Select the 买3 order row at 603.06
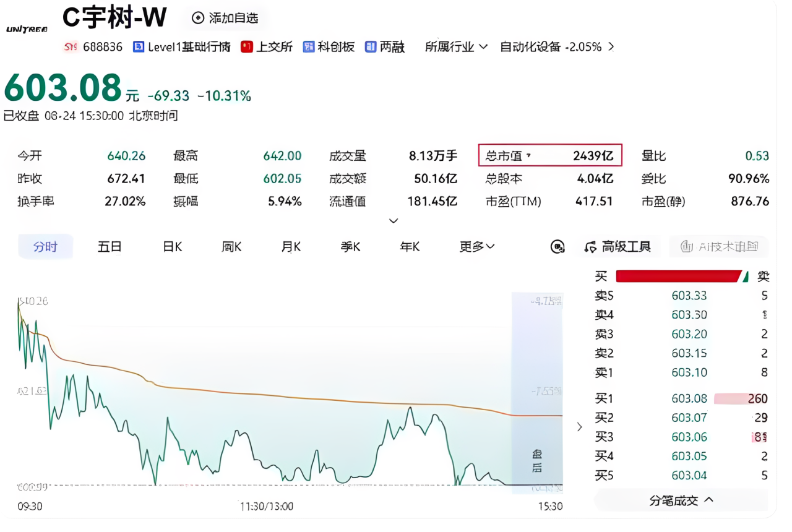The width and height of the screenshot is (792, 532). click(681, 437)
